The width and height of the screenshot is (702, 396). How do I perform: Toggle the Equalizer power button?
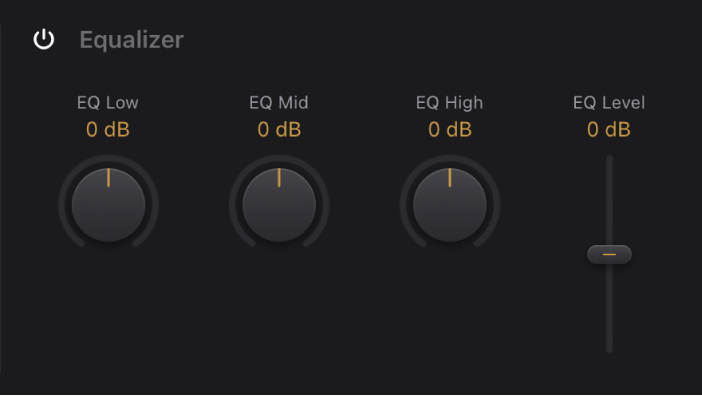pyautogui.click(x=44, y=39)
